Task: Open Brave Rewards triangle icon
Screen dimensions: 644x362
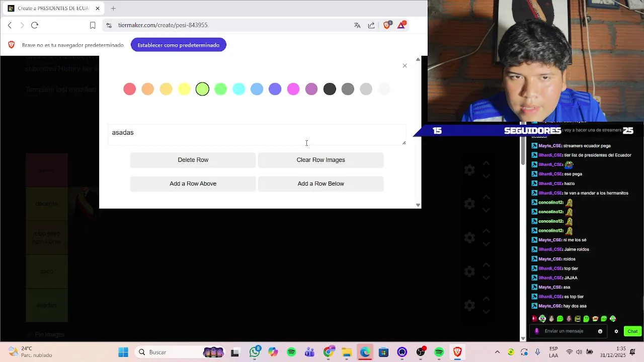Action: coord(401,25)
